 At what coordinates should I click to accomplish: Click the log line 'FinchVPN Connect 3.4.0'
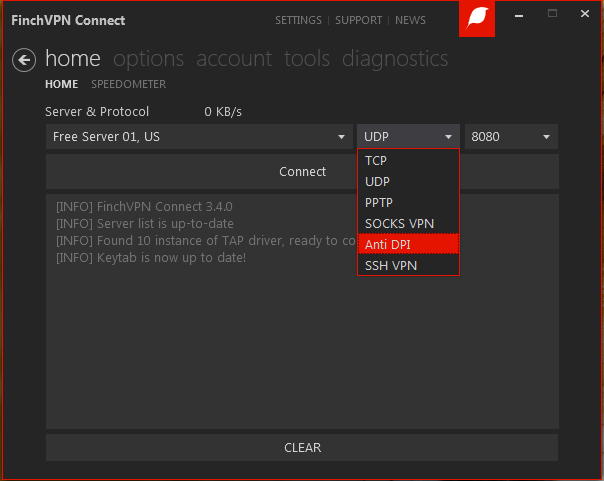tap(144, 207)
